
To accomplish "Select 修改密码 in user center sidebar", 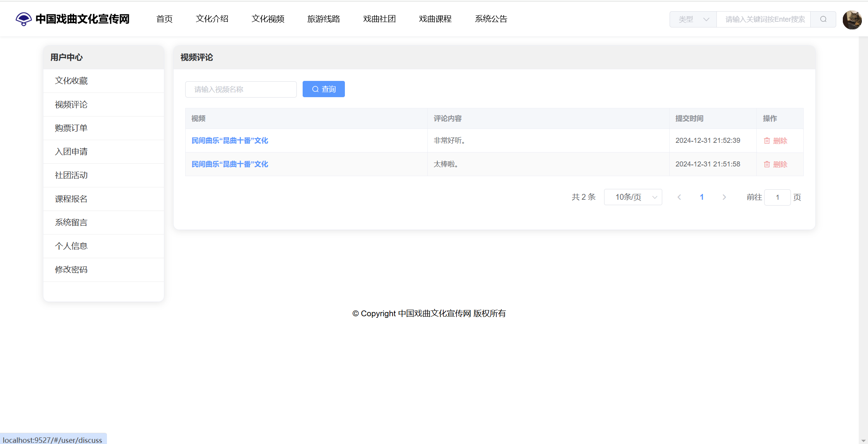I will [x=71, y=270].
